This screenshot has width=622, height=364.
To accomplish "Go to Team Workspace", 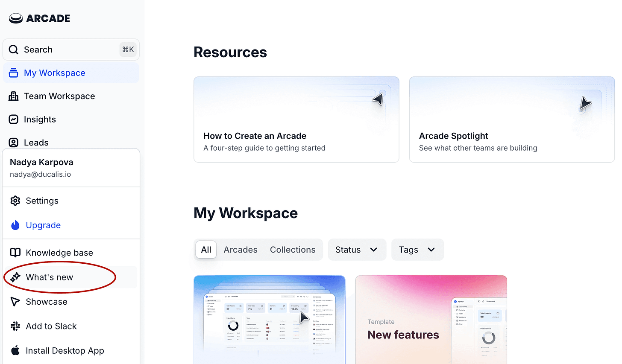I will click(71, 96).
